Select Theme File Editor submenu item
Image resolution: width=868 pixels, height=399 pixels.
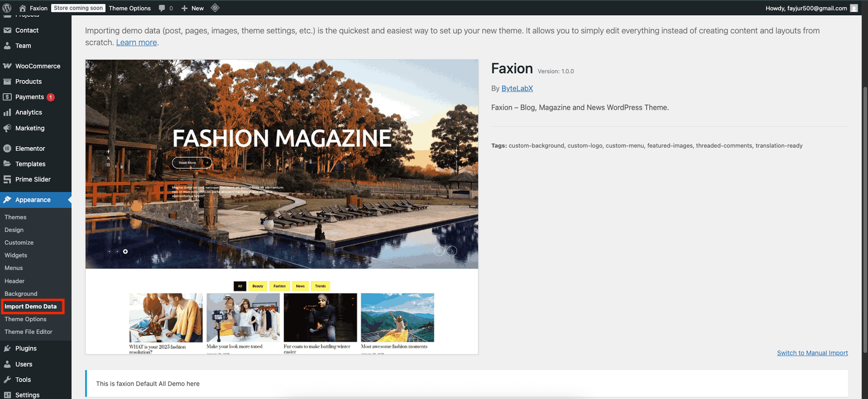pyautogui.click(x=28, y=332)
